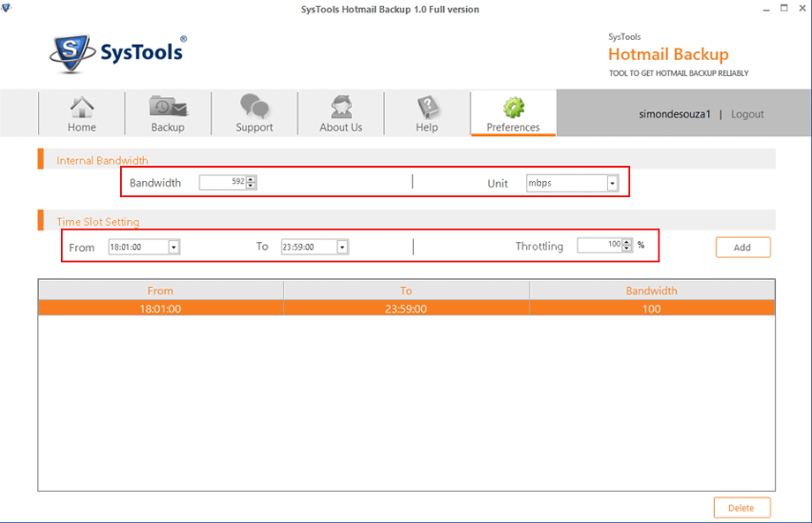Viewport: 812px width, 523px height.
Task: Click the Bandwidth input field showing 592
Action: click(x=222, y=183)
